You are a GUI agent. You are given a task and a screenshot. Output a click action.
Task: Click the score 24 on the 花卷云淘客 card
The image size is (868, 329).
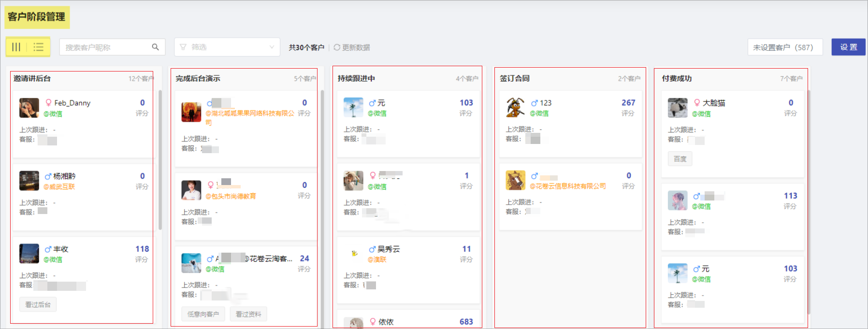tap(304, 258)
